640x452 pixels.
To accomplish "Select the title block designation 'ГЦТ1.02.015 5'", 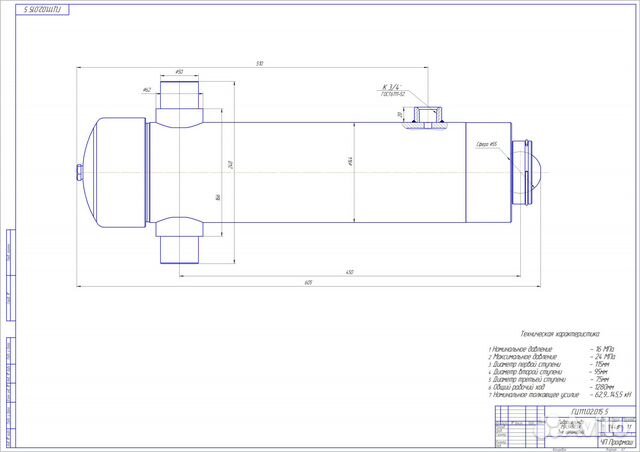I will 590,412.
